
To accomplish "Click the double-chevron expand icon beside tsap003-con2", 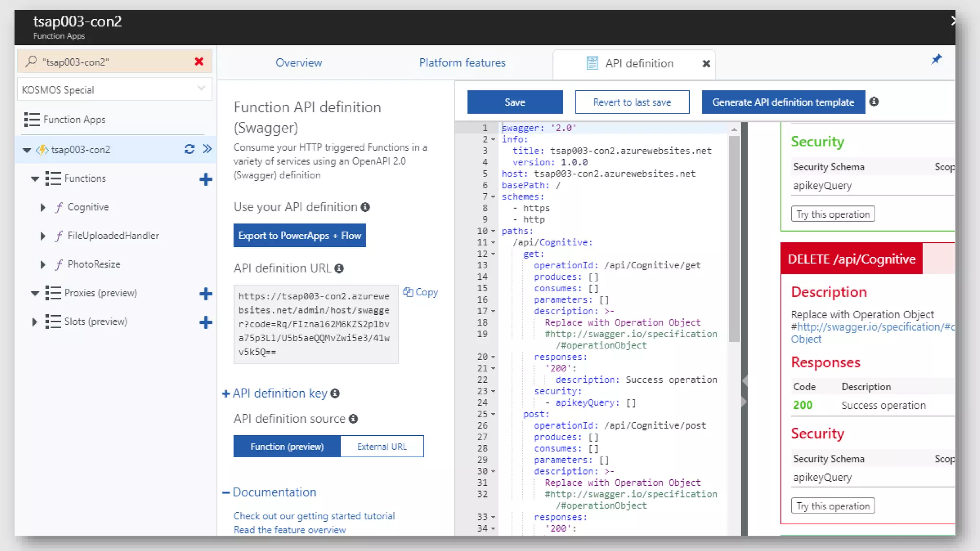I will pyautogui.click(x=207, y=149).
